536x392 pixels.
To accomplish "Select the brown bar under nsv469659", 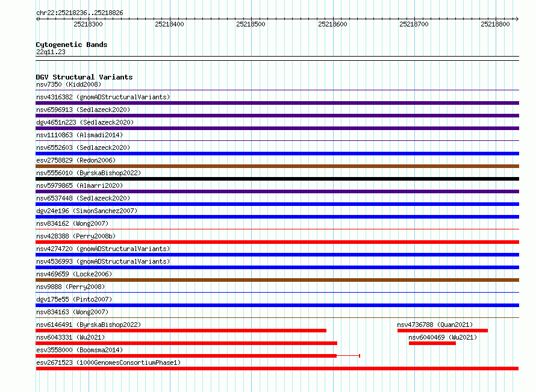I will pyautogui.click(x=277, y=280).
